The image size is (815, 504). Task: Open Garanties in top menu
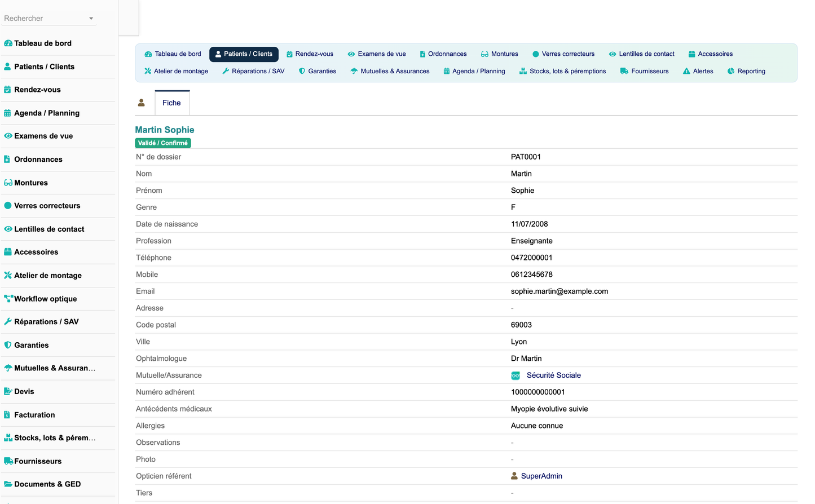point(318,71)
